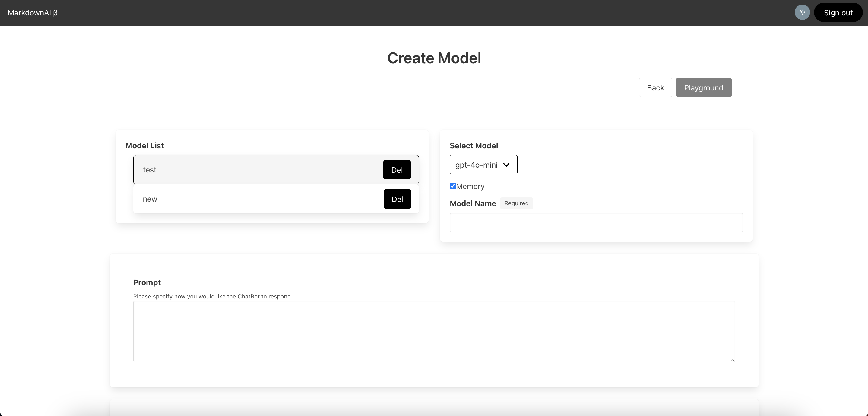This screenshot has height=416, width=868.
Task: Open the MarkdownAI β home link
Action: 33,13
